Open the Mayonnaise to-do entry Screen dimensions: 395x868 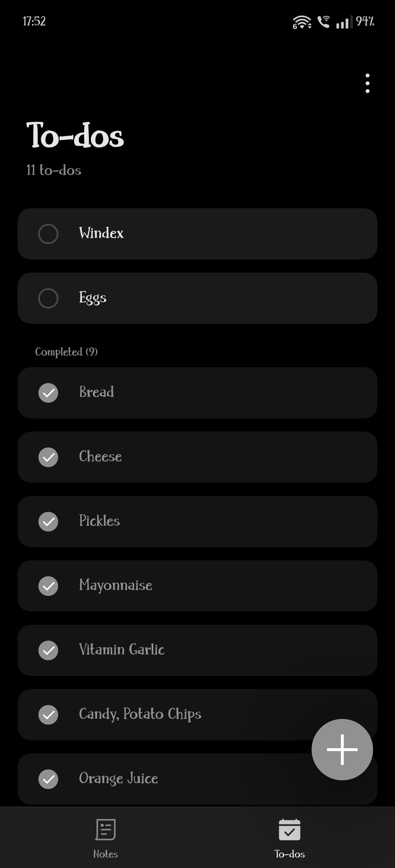[x=197, y=586]
